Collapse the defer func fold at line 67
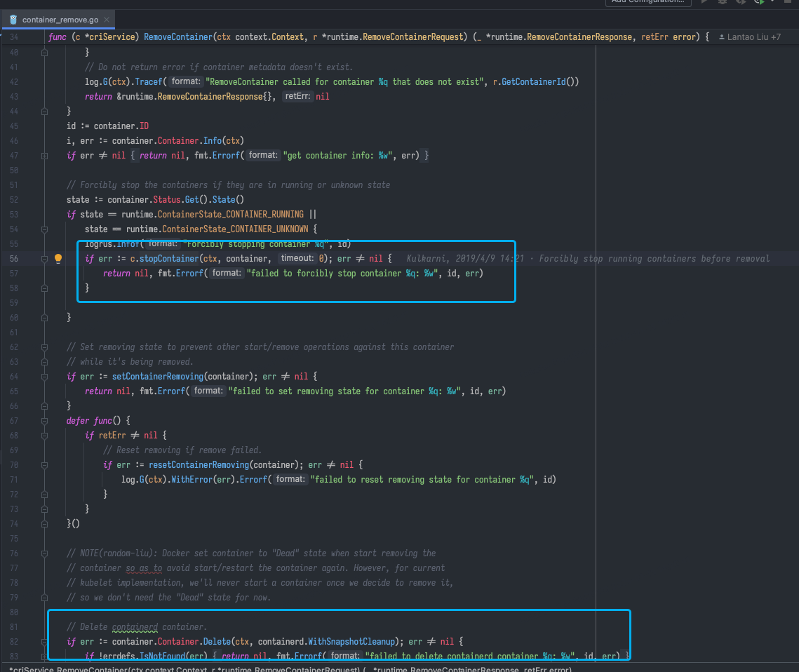Viewport: 799px width, 672px height. [44, 422]
